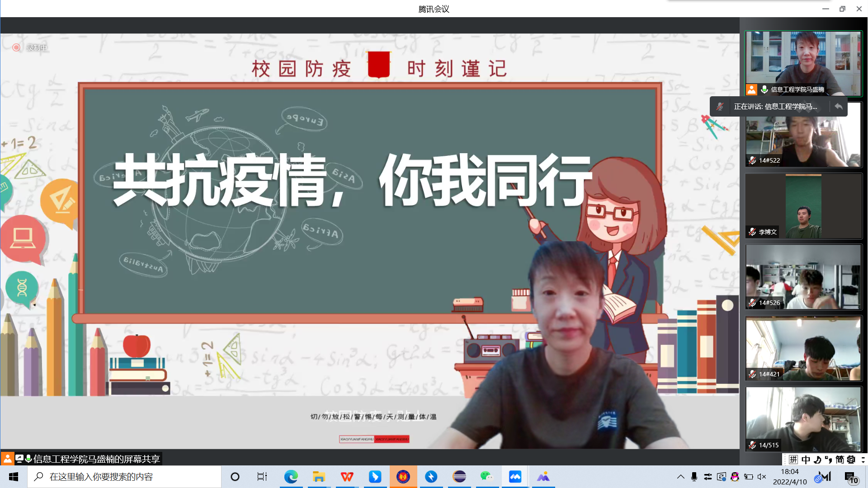This screenshot has height=488, width=868.
Task: Click the QQ penguin tray icon
Action: pos(735,477)
